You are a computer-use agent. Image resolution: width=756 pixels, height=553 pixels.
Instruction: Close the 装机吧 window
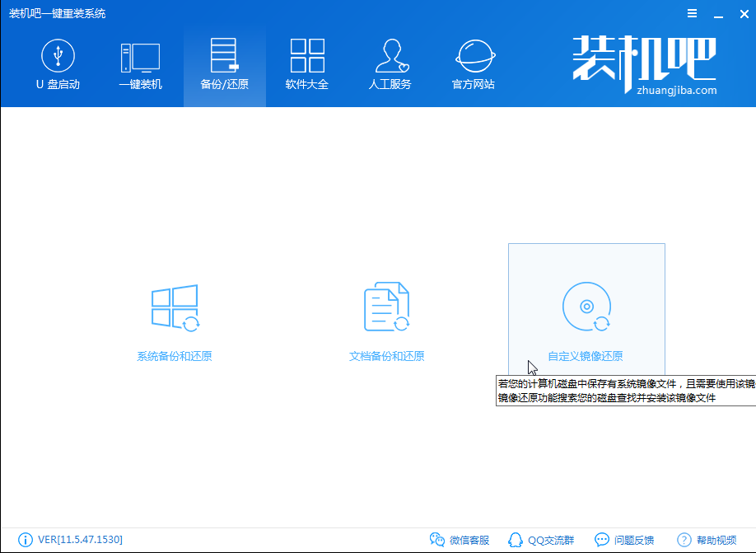pos(744,14)
